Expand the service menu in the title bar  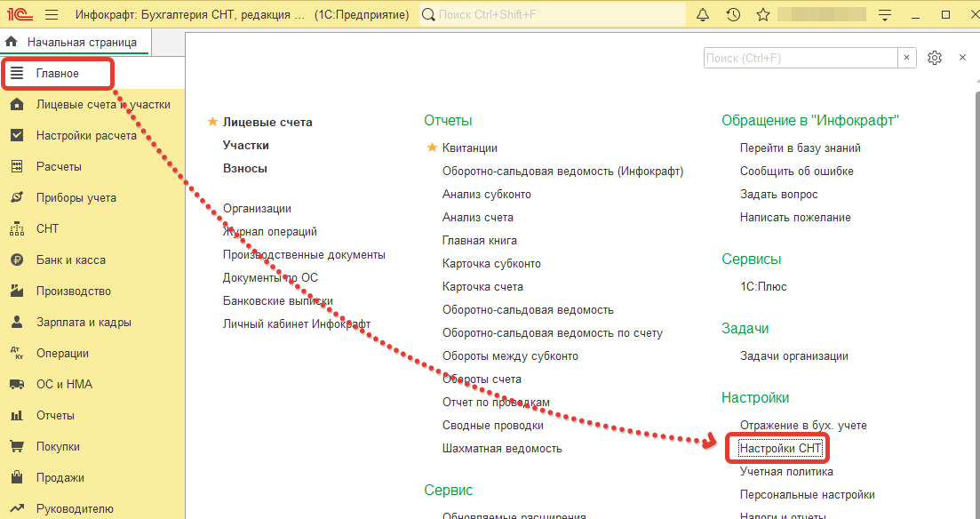884,15
